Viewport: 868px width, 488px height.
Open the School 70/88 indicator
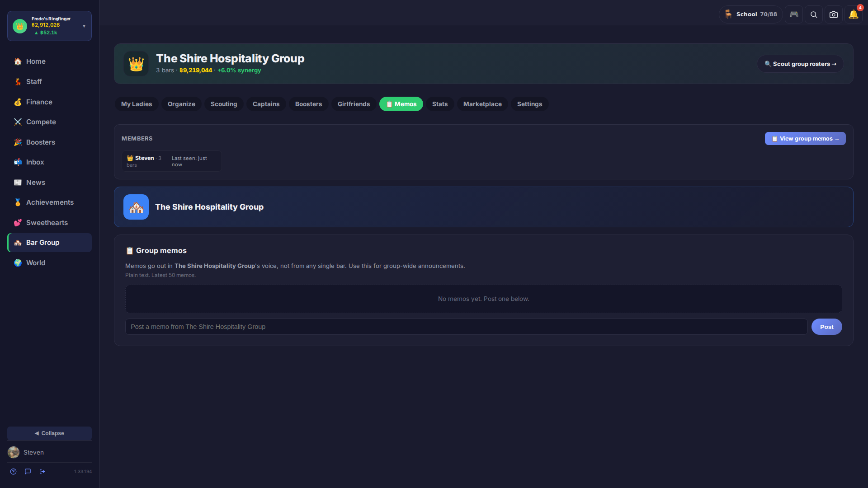750,14
